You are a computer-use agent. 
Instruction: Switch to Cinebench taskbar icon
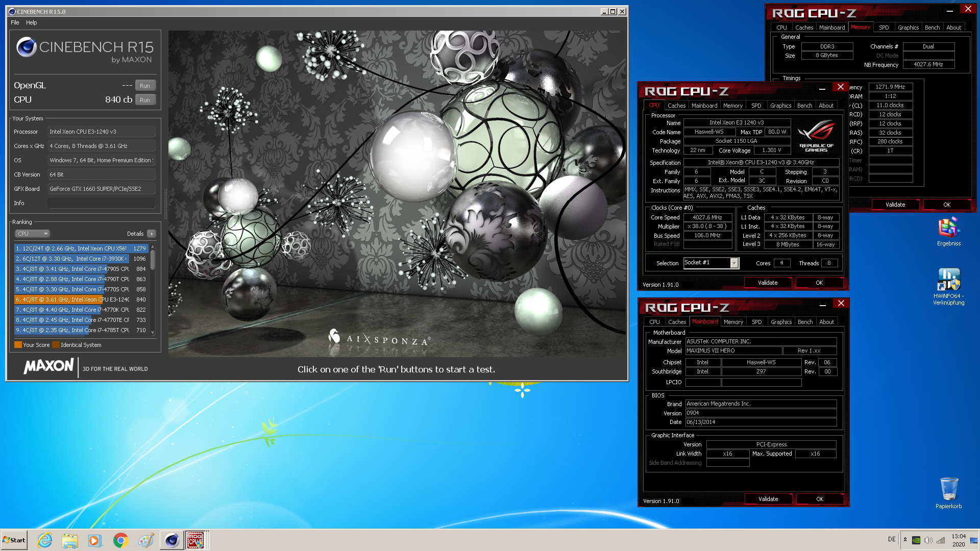pyautogui.click(x=171, y=540)
